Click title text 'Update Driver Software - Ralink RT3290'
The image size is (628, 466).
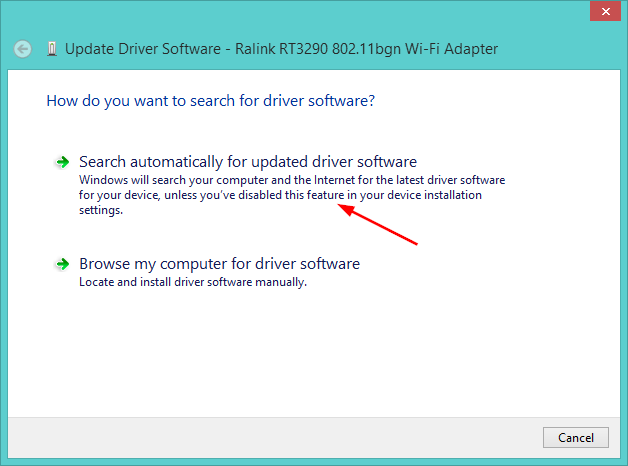[198, 49]
